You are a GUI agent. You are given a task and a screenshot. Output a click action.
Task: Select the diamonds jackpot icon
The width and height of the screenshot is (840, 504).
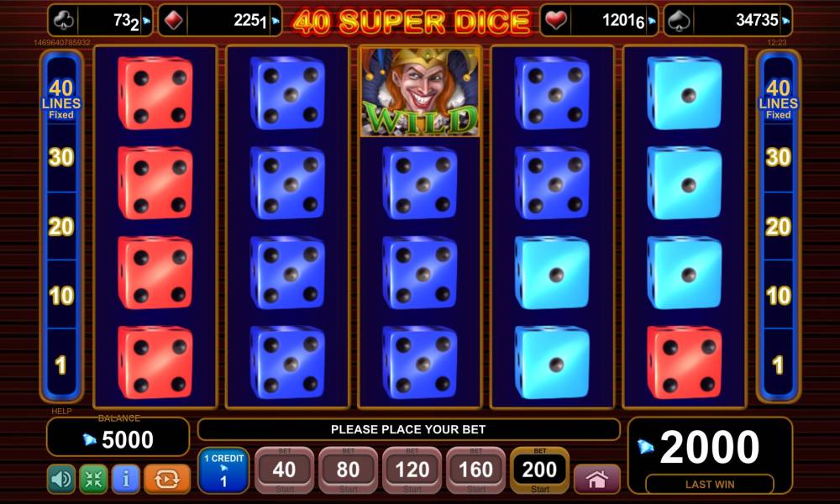pyautogui.click(x=173, y=21)
